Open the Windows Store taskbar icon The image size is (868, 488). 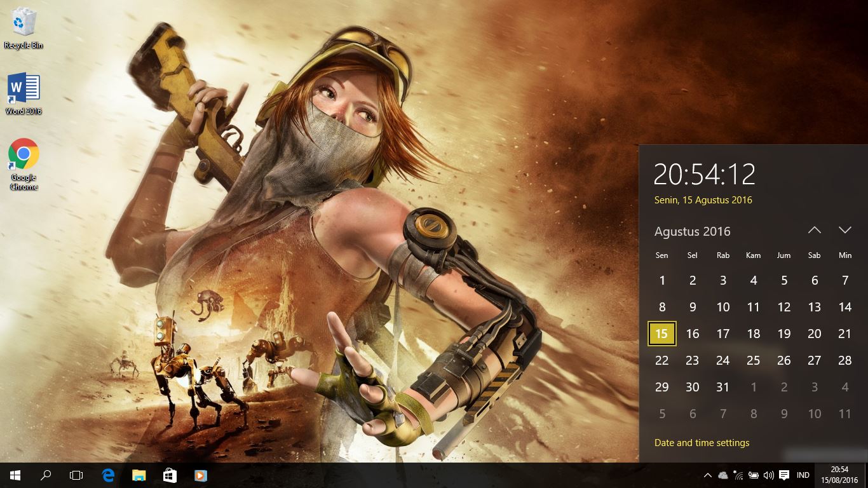pos(170,475)
